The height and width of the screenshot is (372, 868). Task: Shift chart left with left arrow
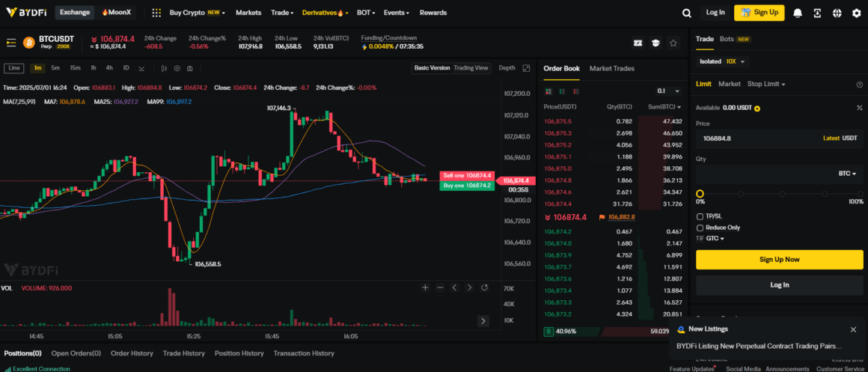coord(454,287)
